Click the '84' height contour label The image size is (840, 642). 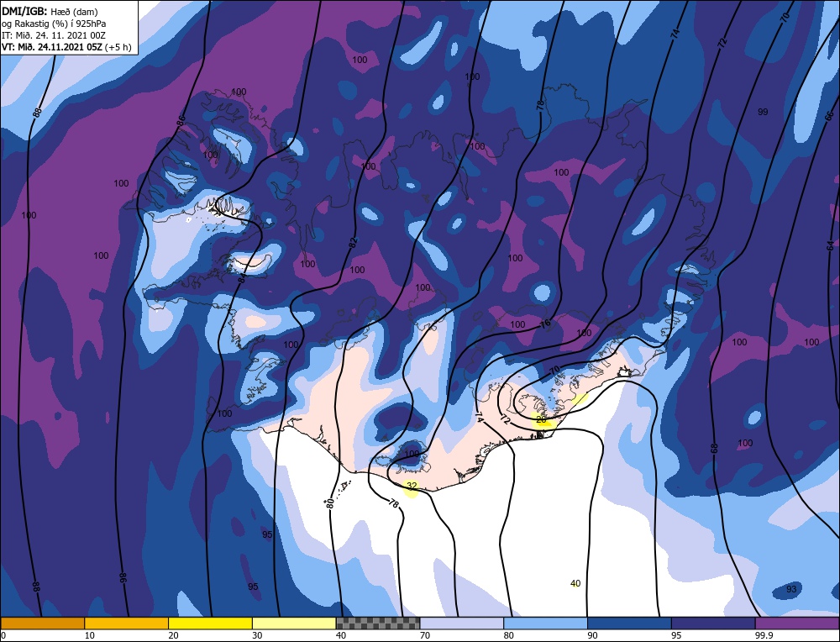coord(242,277)
